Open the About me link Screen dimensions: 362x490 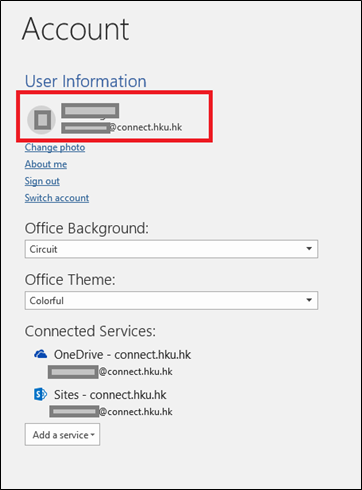coord(46,164)
